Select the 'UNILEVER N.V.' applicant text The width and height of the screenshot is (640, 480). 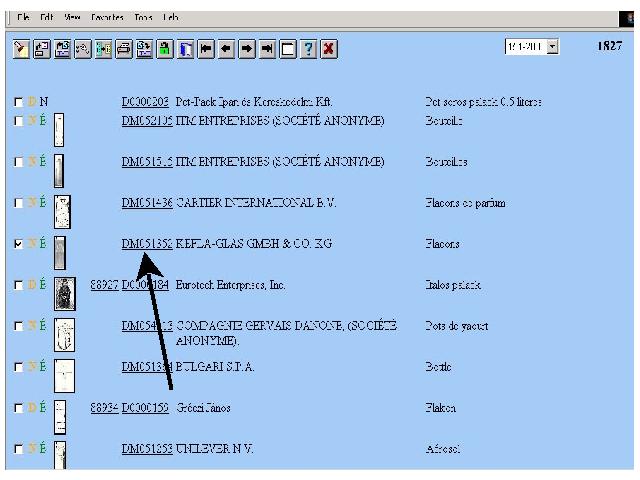click(x=215, y=449)
